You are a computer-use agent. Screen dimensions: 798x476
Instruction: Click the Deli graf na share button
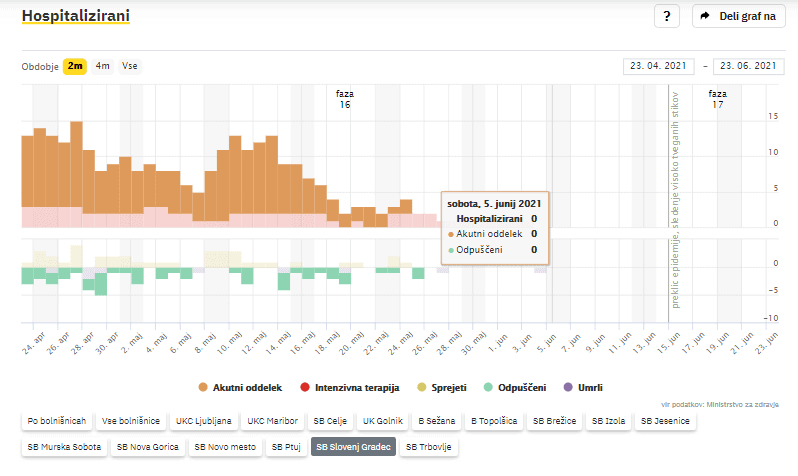tap(738, 16)
